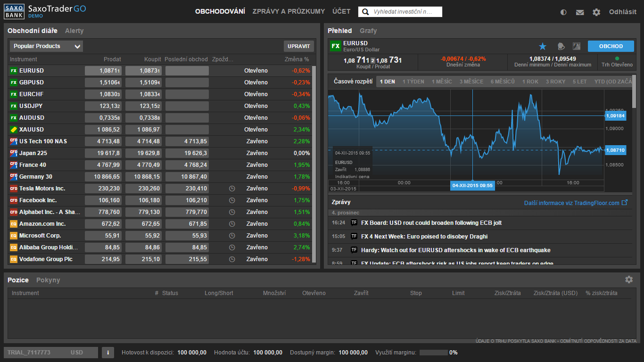The image size is (644, 362).
Task: Open the messages envelope icon
Action: [x=580, y=12]
